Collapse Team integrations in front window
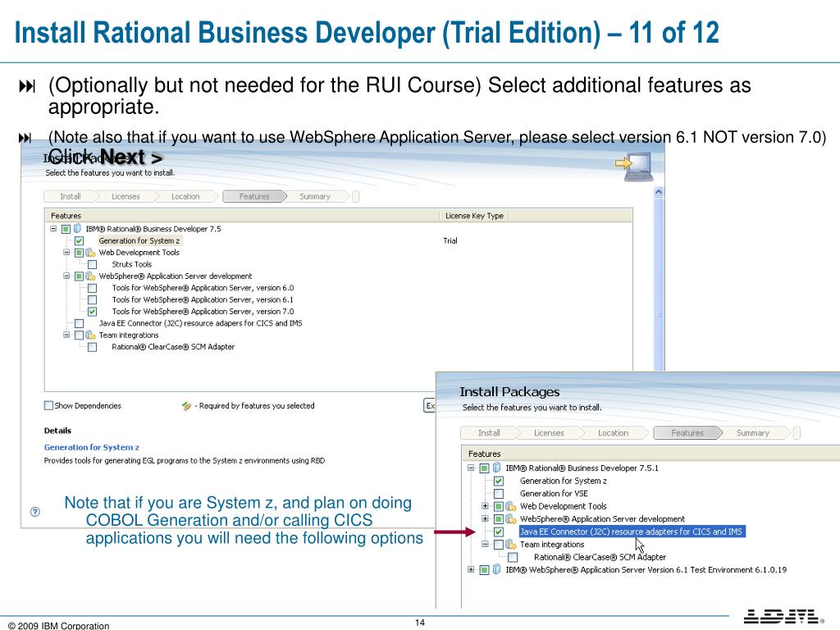The image size is (840, 630). tap(485, 545)
